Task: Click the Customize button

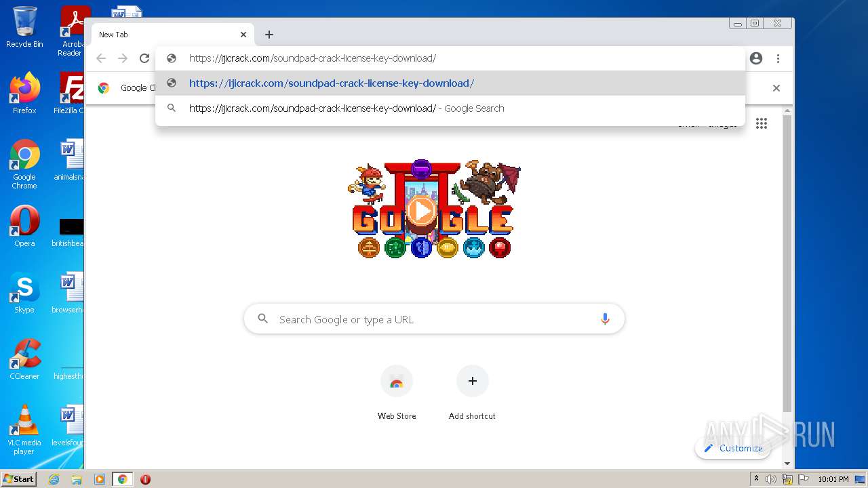Action: coord(733,448)
